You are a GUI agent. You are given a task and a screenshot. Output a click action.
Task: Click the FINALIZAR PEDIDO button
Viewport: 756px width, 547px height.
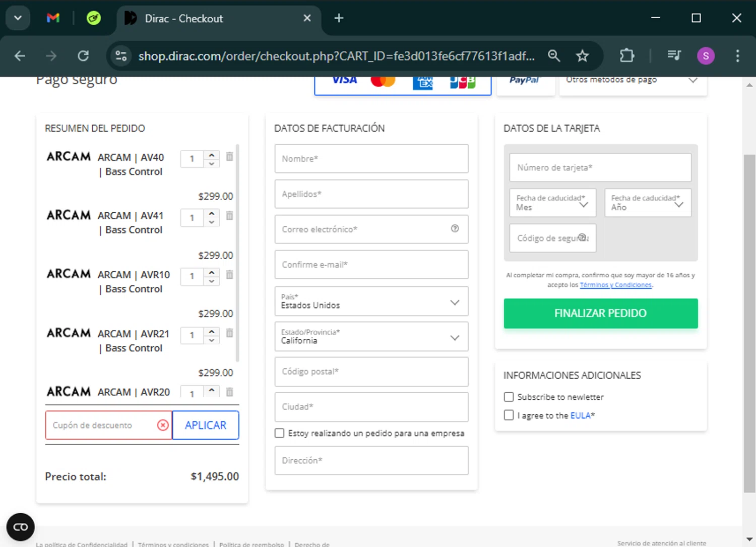pos(601,313)
